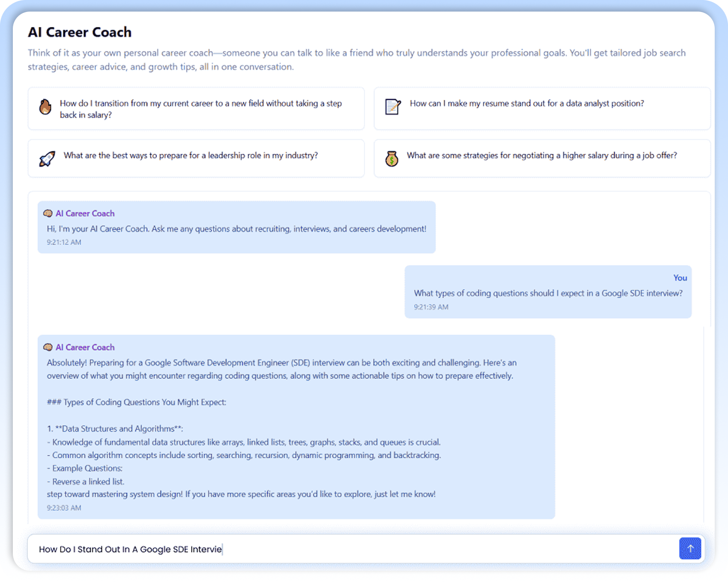Click the 9:21:39 AM timestamp
The width and height of the screenshot is (728, 584).
click(431, 307)
